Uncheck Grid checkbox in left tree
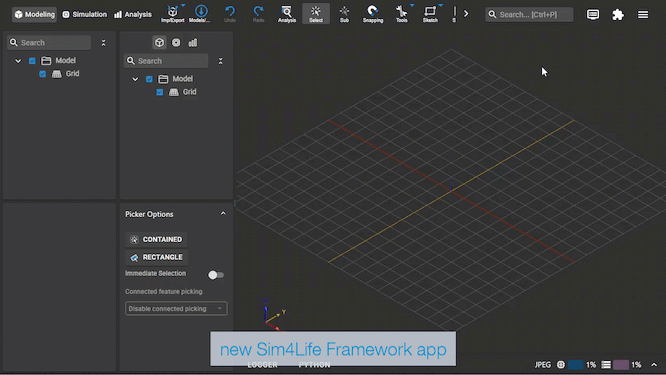Viewport: 666px width, 375px height. coord(42,74)
